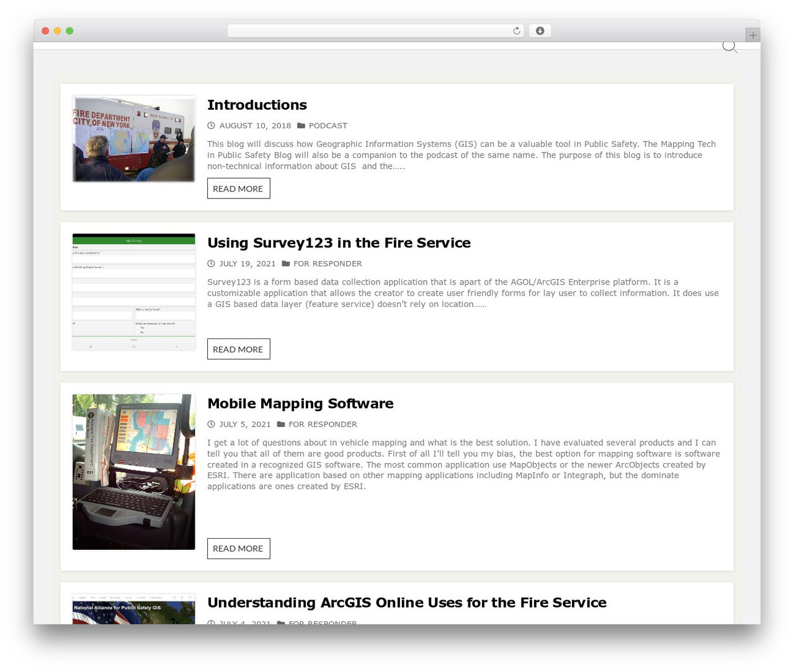Click the clock icon beside July 19, 2021
Screen dimensions: 794x672
211,263
